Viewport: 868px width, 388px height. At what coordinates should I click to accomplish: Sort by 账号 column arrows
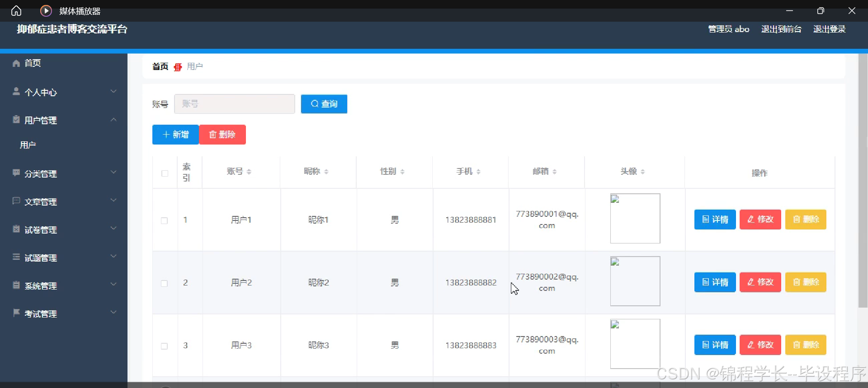(x=249, y=172)
